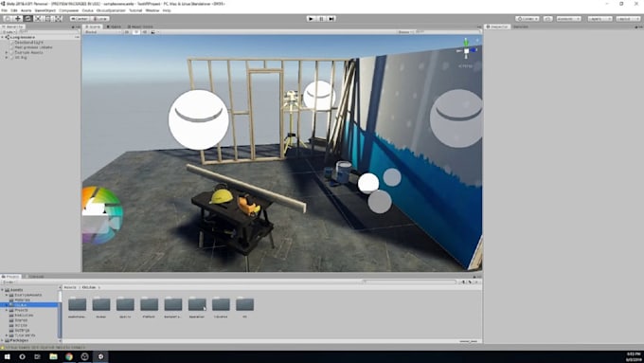Collapse the scene root in Hierarchy

[3, 37]
